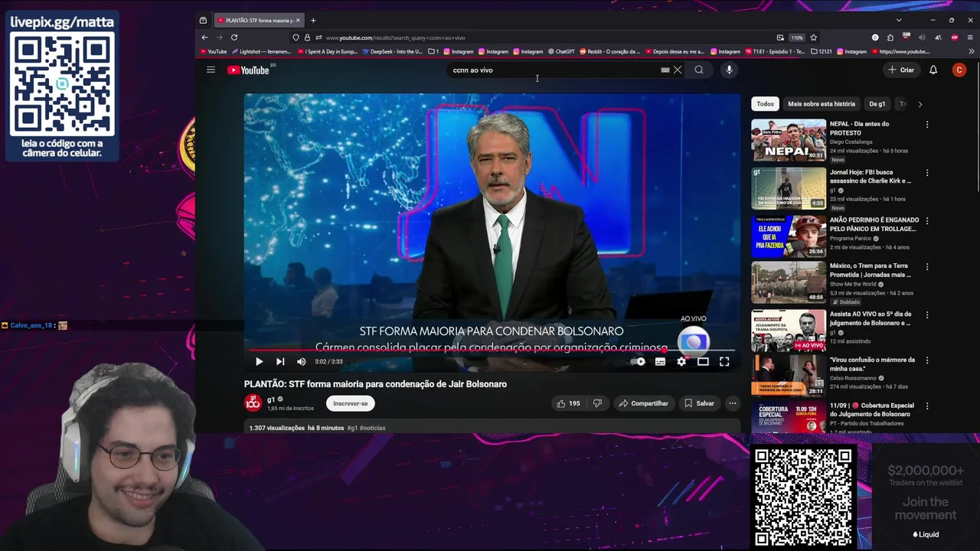Open the Jornal Hoje FBI video thumbnail

click(789, 188)
